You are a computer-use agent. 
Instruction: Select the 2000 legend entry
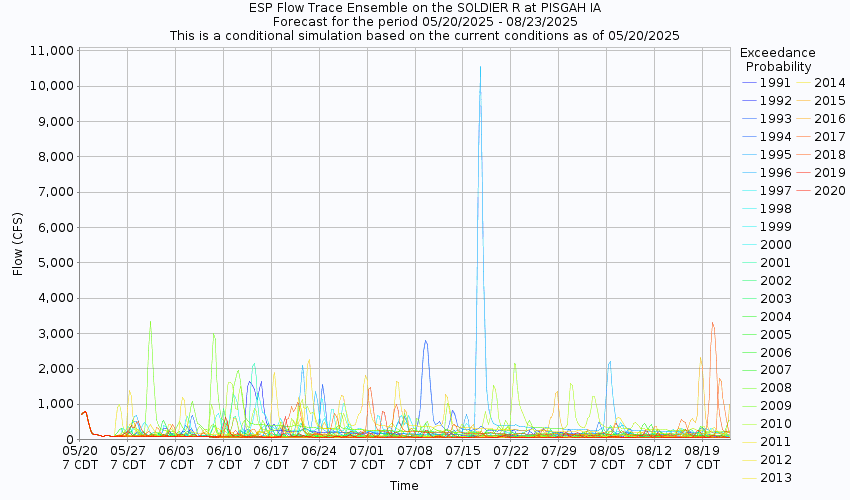click(767, 245)
